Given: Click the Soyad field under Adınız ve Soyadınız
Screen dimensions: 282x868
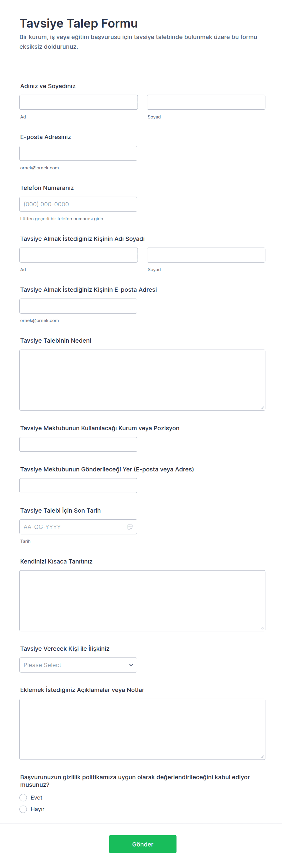Looking at the screenshot, I should click(x=206, y=102).
